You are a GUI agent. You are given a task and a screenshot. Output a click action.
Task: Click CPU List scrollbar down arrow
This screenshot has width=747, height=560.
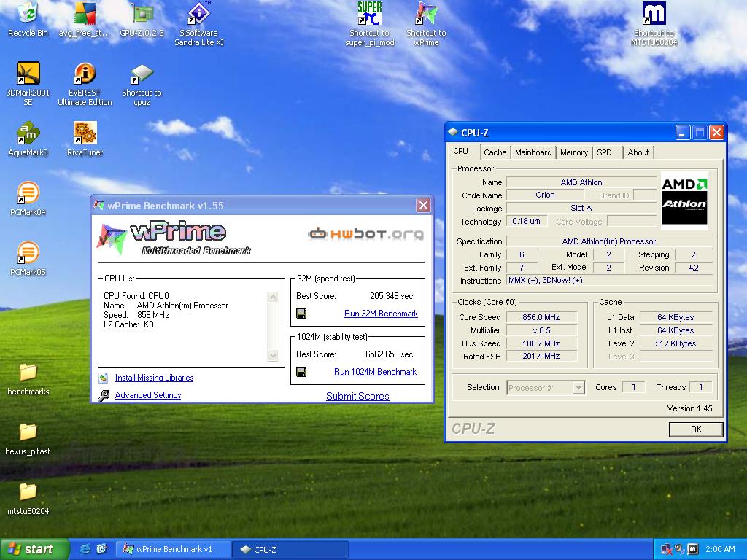click(x=273, y=355)
